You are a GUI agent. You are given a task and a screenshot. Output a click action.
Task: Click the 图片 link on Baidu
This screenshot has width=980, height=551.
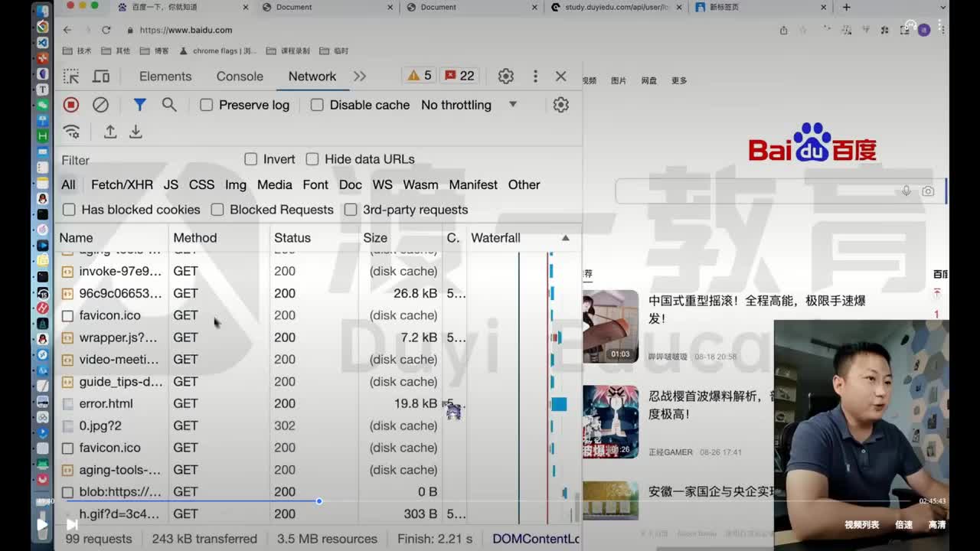tap(619, 80)
